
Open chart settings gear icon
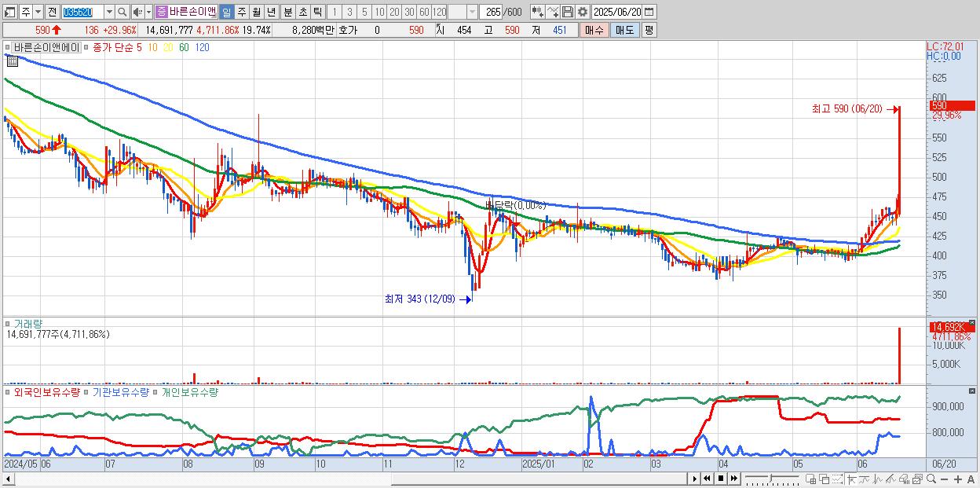(583, 12)
